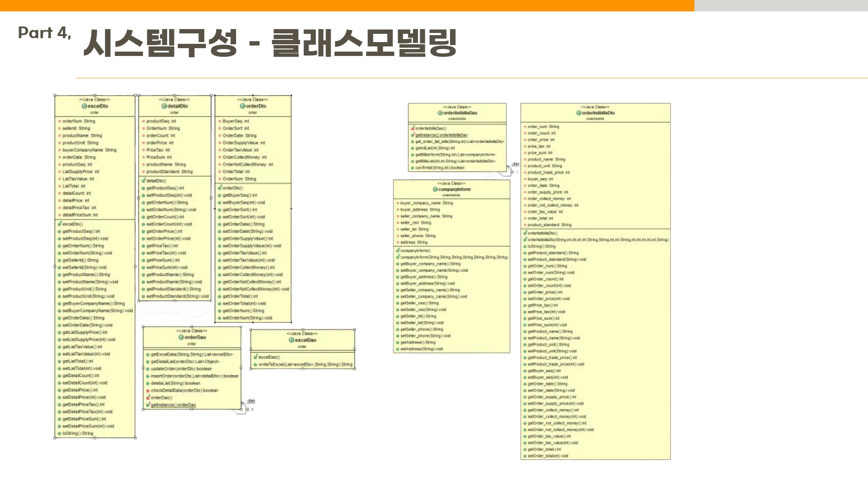Image resolution: width=868 pixels, height=488 pixels.
Task: Select the getExcelData method in orderDao
Action: tap(191, 354)
